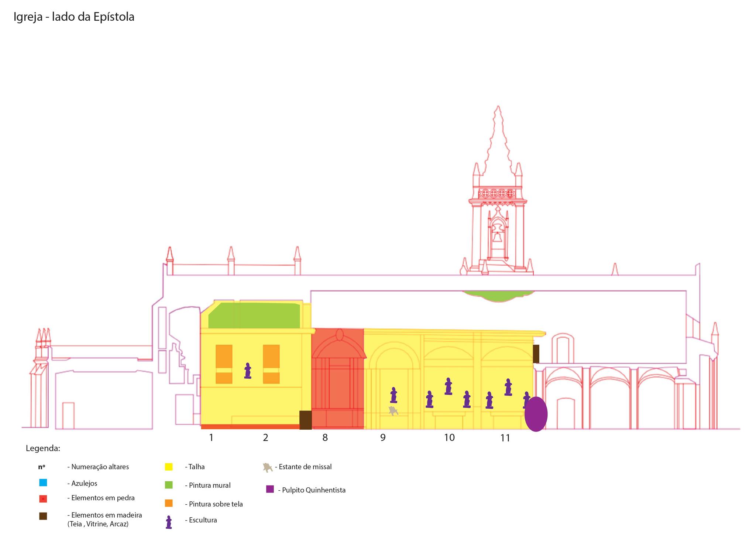The height and width of the screenshot is (535, 756).
Task: Click the title 'Igreja - lado da Epístola'
Action: (74, 17)
